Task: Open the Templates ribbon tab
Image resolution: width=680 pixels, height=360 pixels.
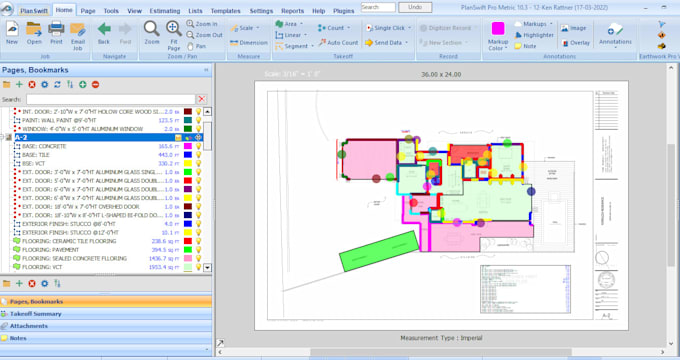Action: [226, 11]
